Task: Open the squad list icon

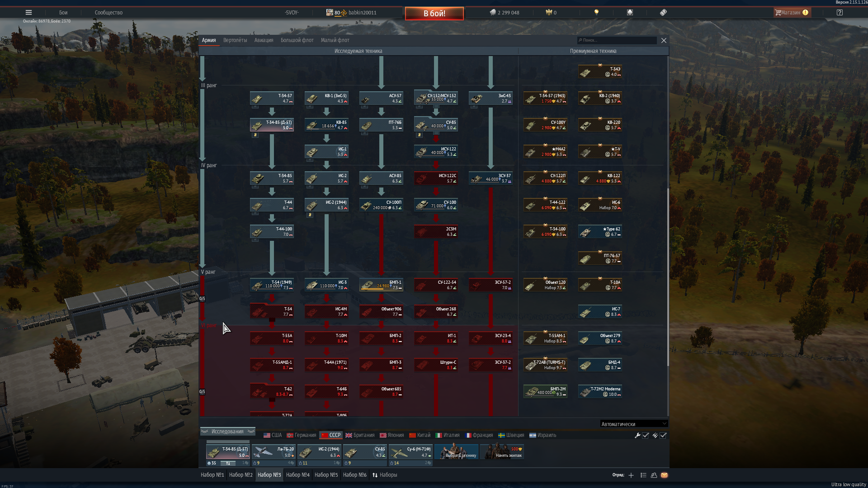Action: pyautogui.click(x=643, y=475)
